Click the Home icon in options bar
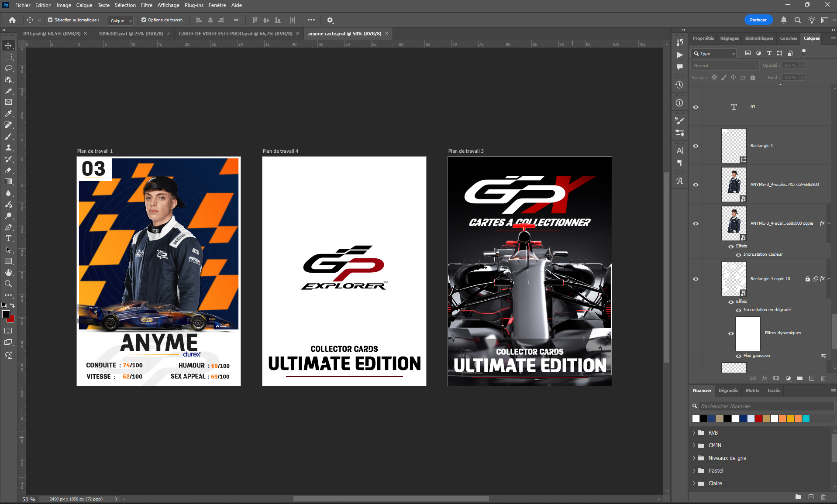The width and height of the screenshot is (837, 504). tap(12, 20)
